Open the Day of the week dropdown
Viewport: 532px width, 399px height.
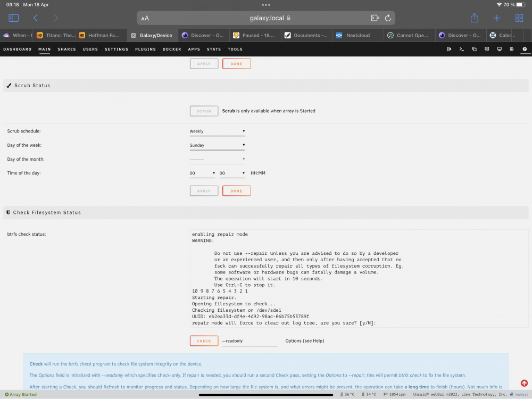[x=217, y=145]
